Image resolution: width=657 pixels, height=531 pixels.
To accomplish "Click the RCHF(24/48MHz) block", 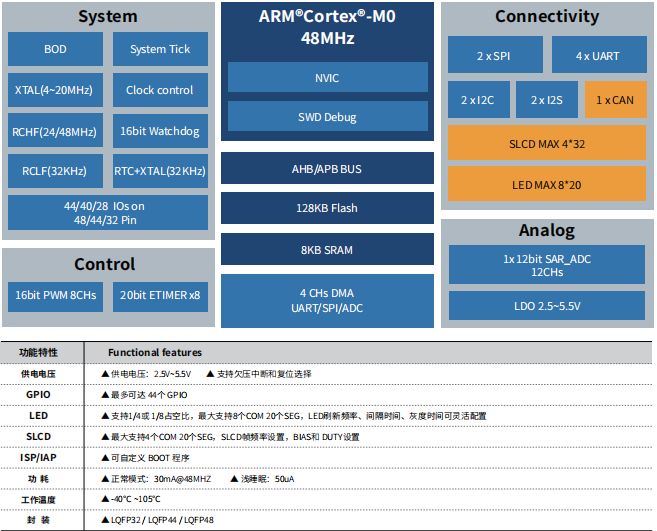I will tap(55, 131).
